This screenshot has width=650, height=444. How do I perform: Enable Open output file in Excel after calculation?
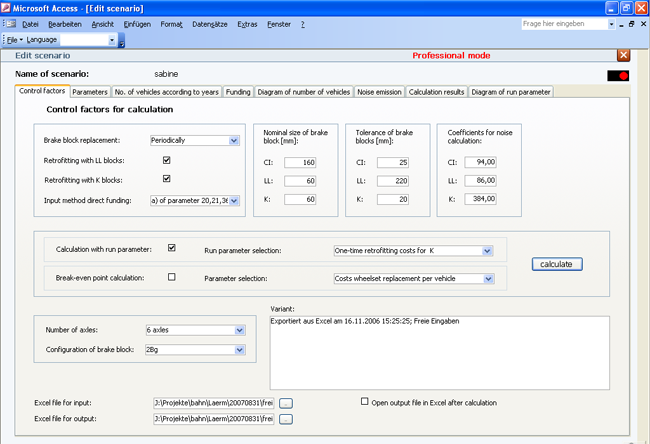coord(364,401)
